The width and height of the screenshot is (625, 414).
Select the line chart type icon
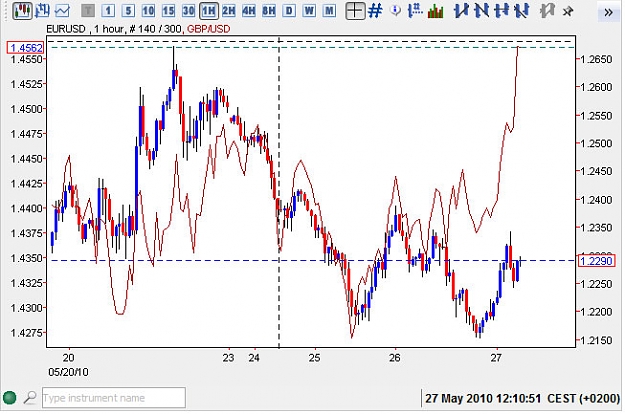(x=62, y=11)
